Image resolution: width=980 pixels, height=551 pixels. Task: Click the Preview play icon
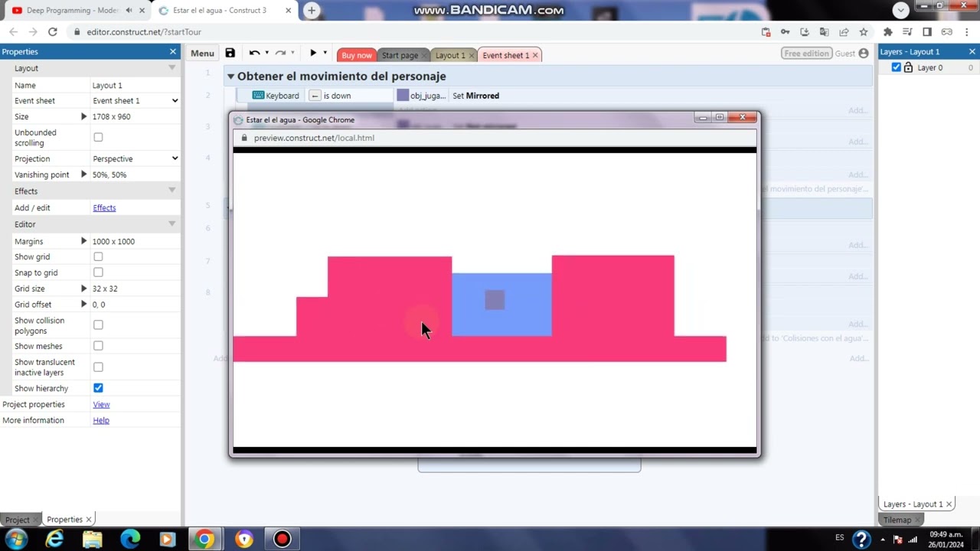click(x=312, y=53)
